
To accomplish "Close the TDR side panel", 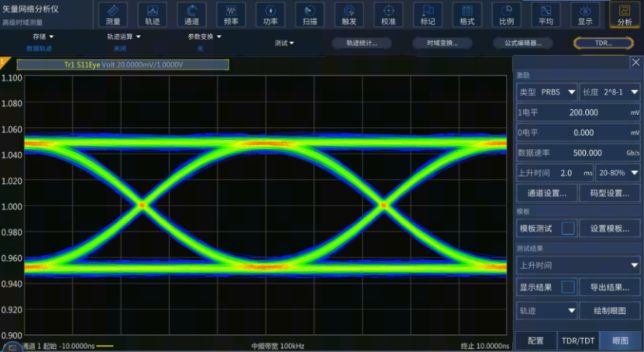I will click(635, 63).
